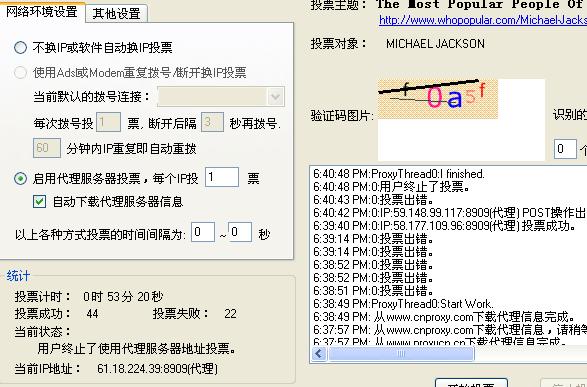The height and width of the screenshot is (387, 587).
Task: Open the 当前默认的拨号连接 dropdown
Action: pos(276,97)
